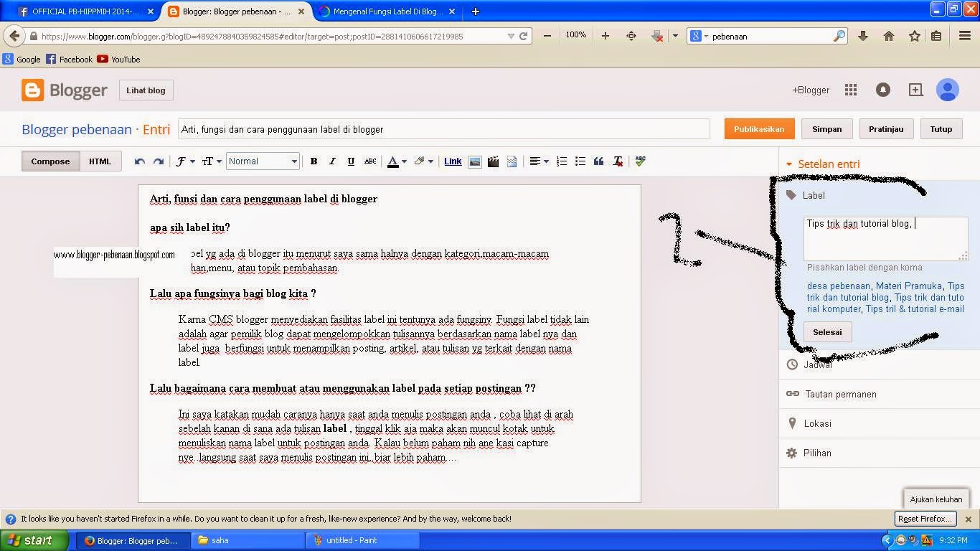The image size is (980, 551).
Task: Open the Normal paragraph style dropdown
Action: pos(263,161)
